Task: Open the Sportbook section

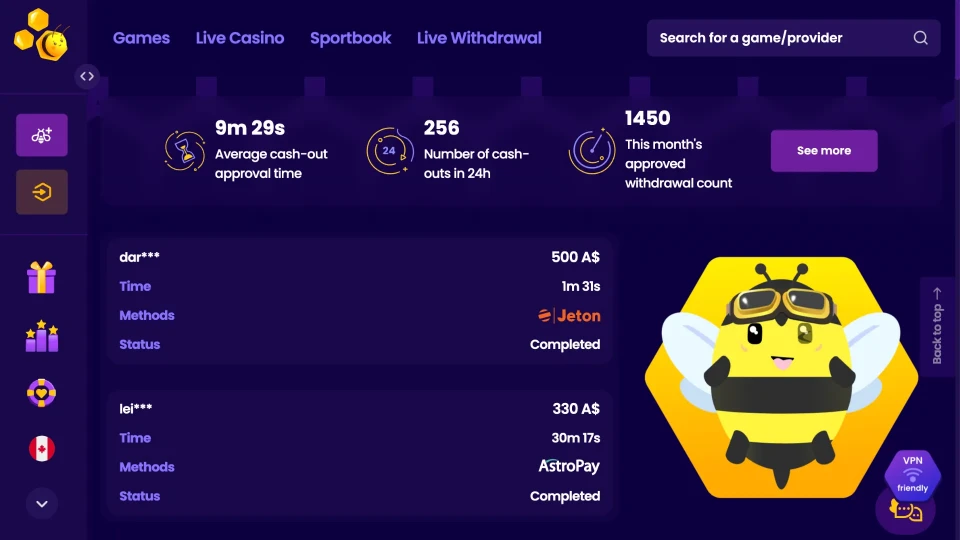Action: pos(350,38)
